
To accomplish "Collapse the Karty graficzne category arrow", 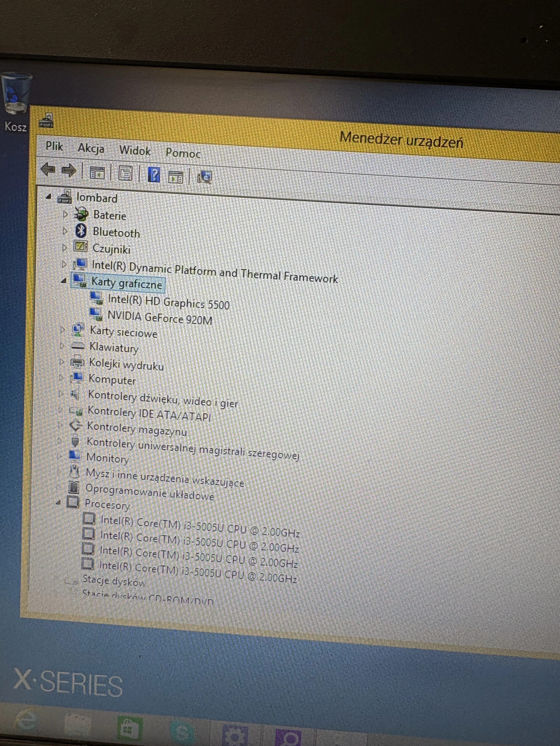I will [63, 281].
